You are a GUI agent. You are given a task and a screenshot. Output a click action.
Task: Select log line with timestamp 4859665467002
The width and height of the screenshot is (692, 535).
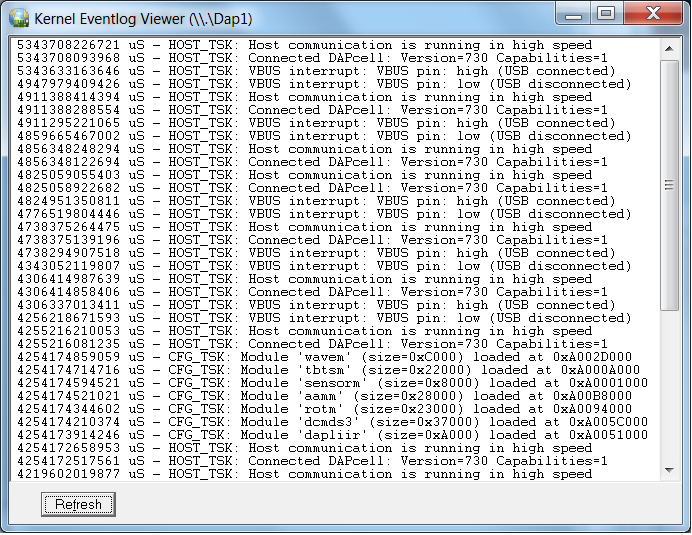click(324, 136)
